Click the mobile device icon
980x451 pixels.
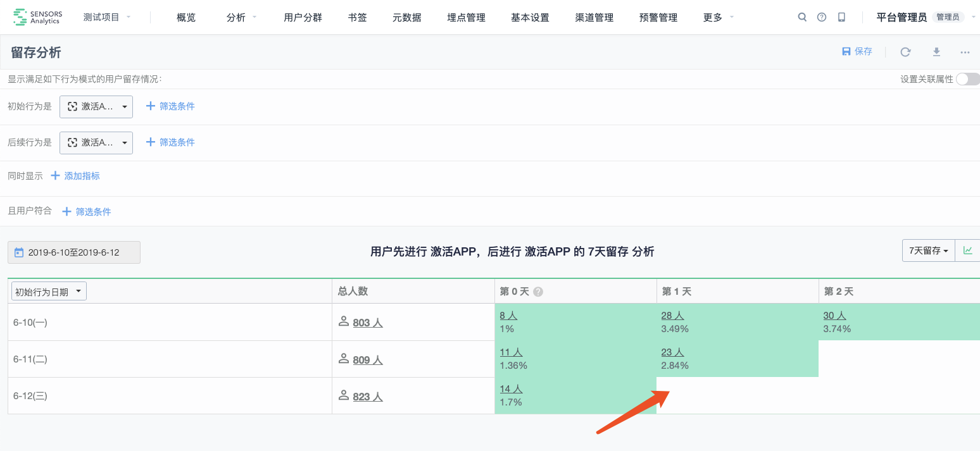pyautogui.click(x=841, y=17)
